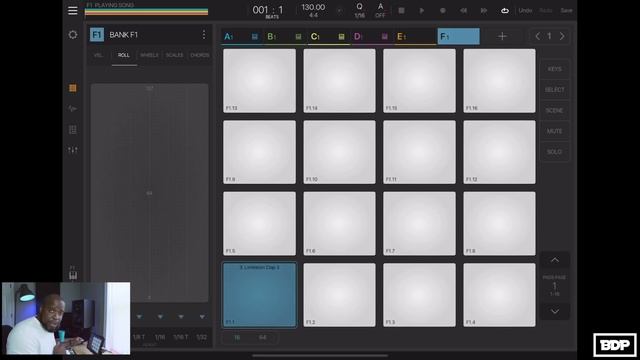Select the 1/32 roll rate

tap(202, 337)
